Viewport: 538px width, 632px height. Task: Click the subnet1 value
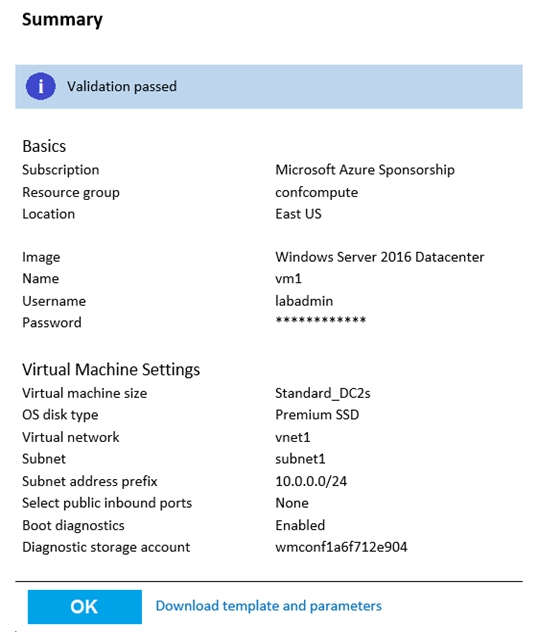(300, 459)
